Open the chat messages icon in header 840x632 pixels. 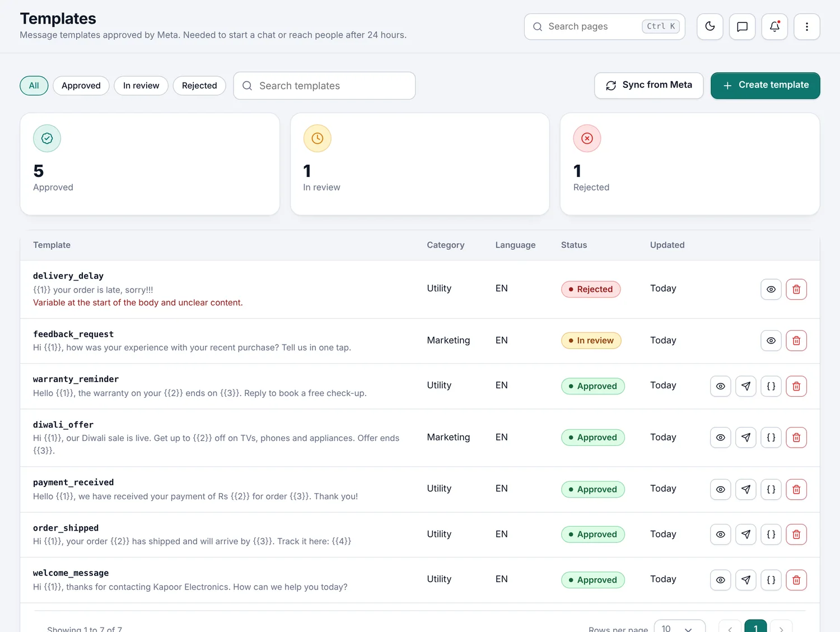tap(743, 27)
